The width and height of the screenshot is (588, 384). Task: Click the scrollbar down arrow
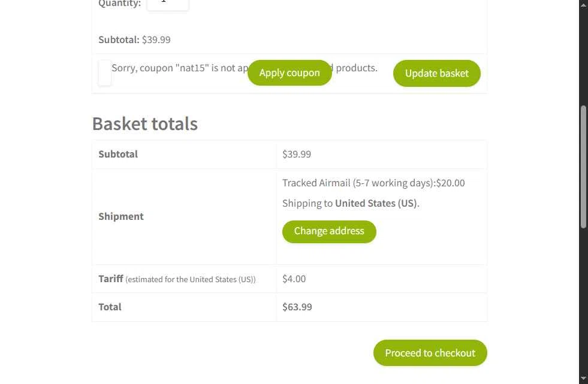583,379
